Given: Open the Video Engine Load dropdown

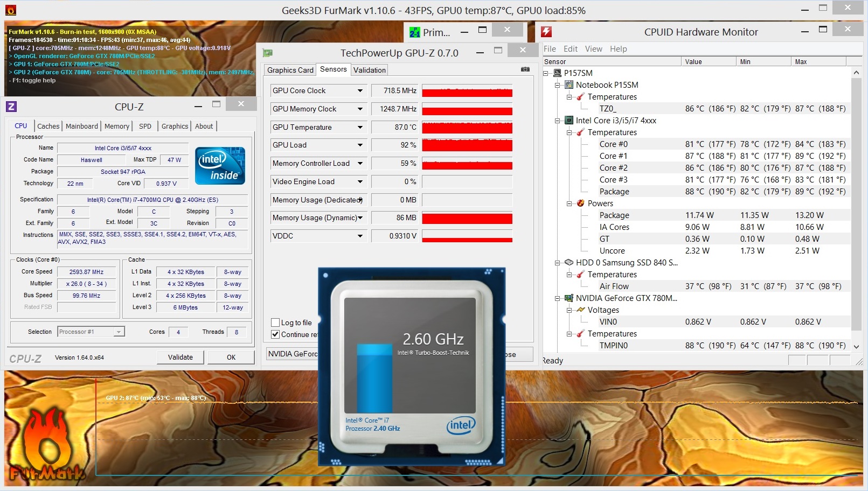Looking at the screenshot, I should [360, 181].
